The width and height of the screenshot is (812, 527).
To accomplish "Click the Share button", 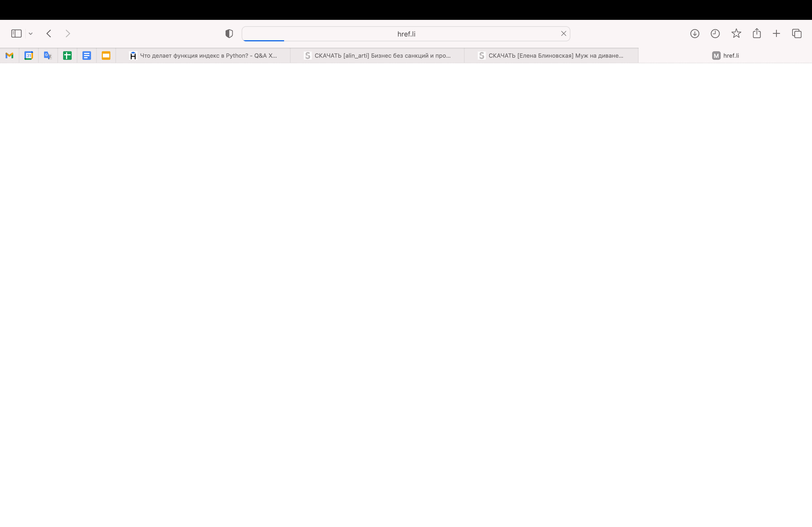I will [756, 33].
